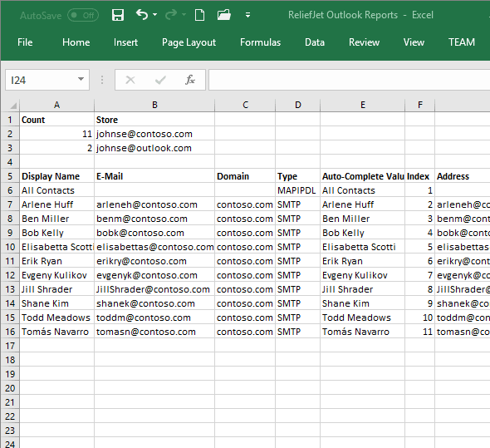This screenshot has width=490, height=448.
Task: Select benm@contoso.com e-mail cell
Action: click(x=154, y=219)
